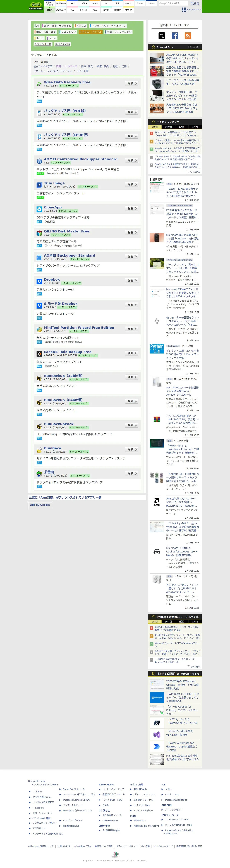Image resolution: width=230 pixels, height=868 pixels.
Task: Open the プライバシーポリシー footer link
Action: (126, 846)
